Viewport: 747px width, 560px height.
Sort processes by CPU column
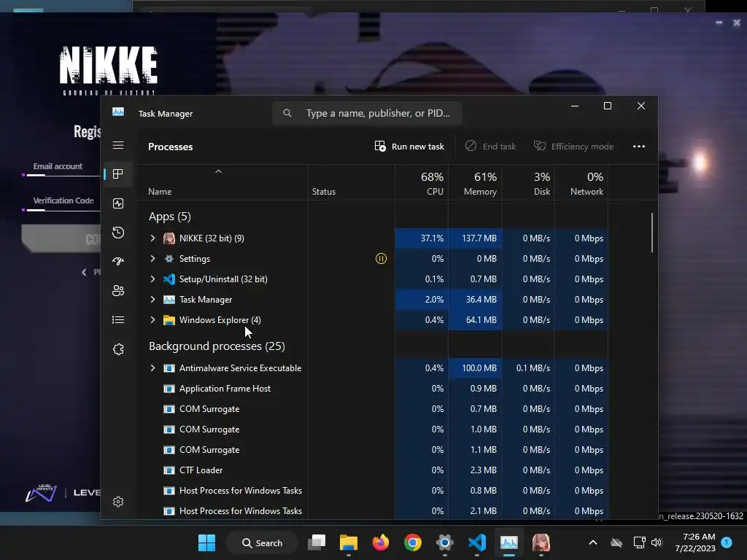[x=422, y=183]
